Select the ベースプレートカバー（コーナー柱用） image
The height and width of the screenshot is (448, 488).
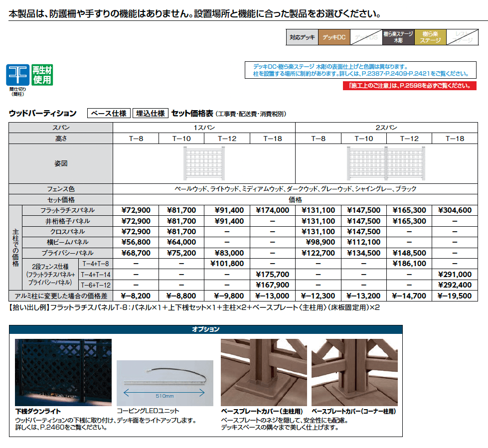pyautogui.click(x=354, y=371)
